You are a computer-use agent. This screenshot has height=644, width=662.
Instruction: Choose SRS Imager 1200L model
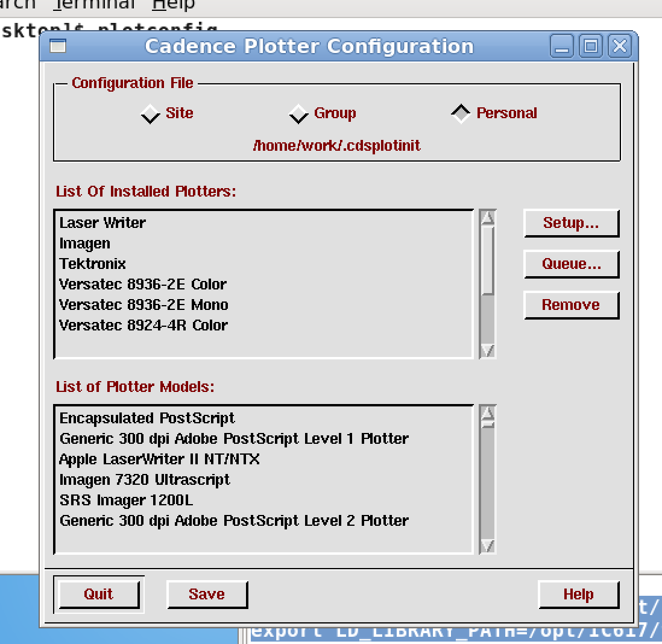click(264, 500)
